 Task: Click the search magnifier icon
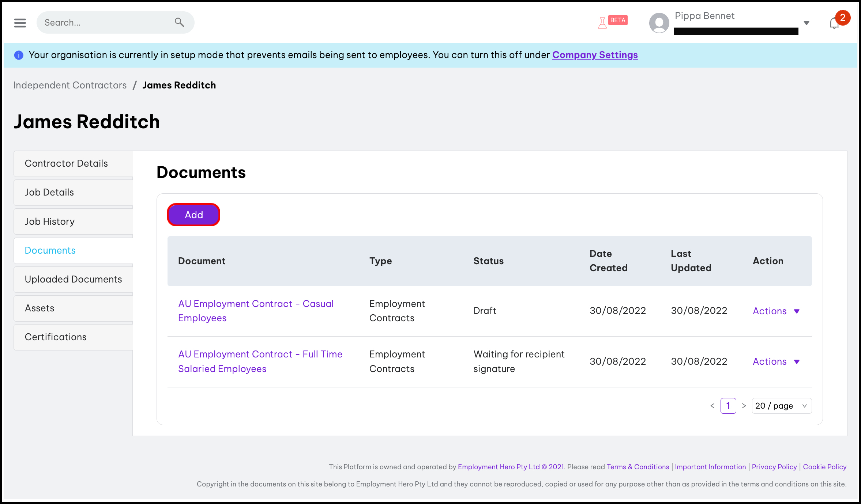coord(179,22)
